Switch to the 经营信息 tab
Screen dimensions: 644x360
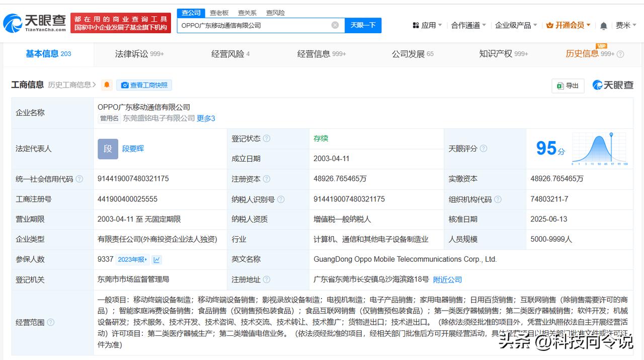(x=321, y=54)
